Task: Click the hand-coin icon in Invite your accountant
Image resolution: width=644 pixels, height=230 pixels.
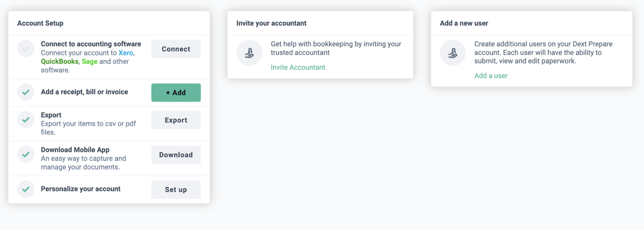Action: tap(249, 53)
